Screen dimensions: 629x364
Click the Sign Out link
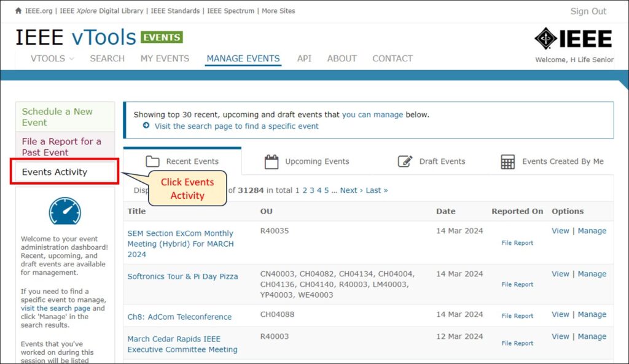[588, 11]
